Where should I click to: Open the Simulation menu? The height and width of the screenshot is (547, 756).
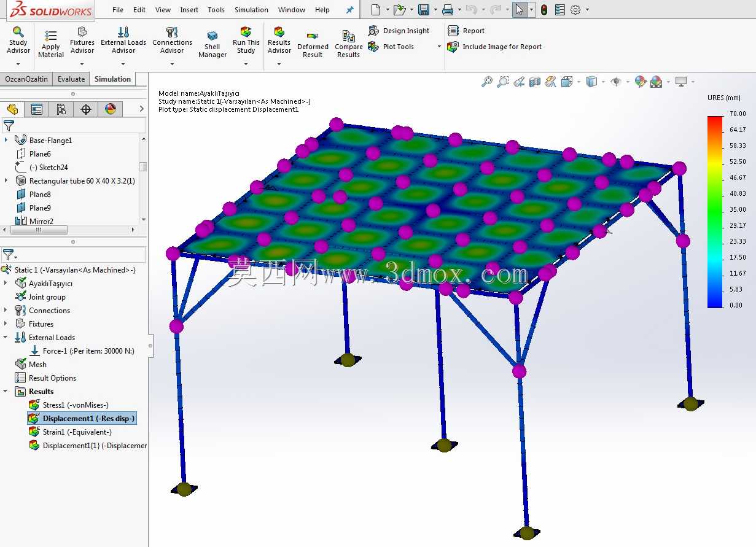[x=251, y=10]
